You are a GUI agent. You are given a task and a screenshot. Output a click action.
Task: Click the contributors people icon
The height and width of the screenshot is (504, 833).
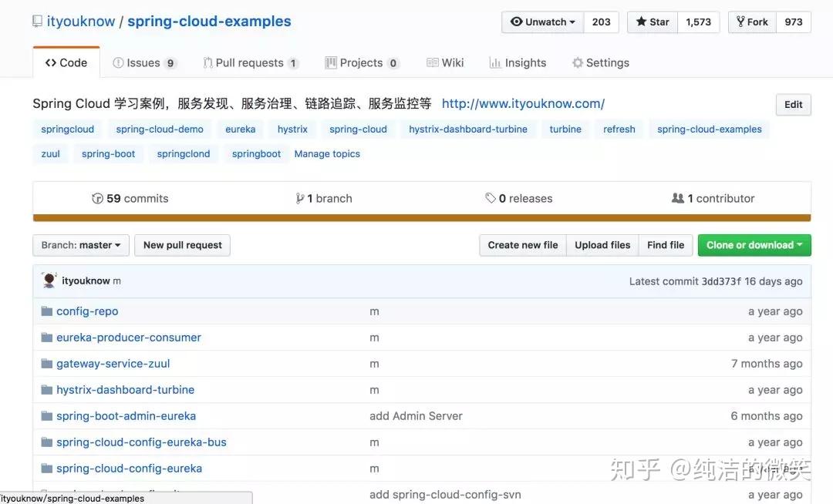point(677,198)
